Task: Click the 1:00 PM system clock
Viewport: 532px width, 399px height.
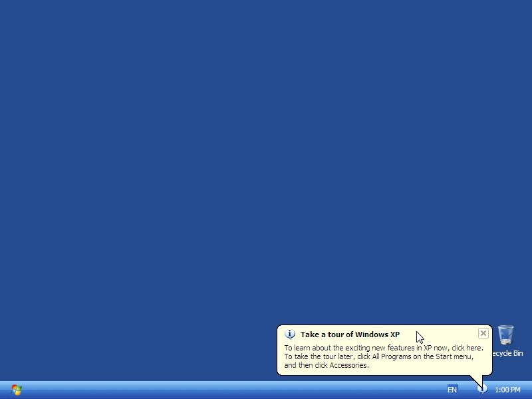Action: 507,390
